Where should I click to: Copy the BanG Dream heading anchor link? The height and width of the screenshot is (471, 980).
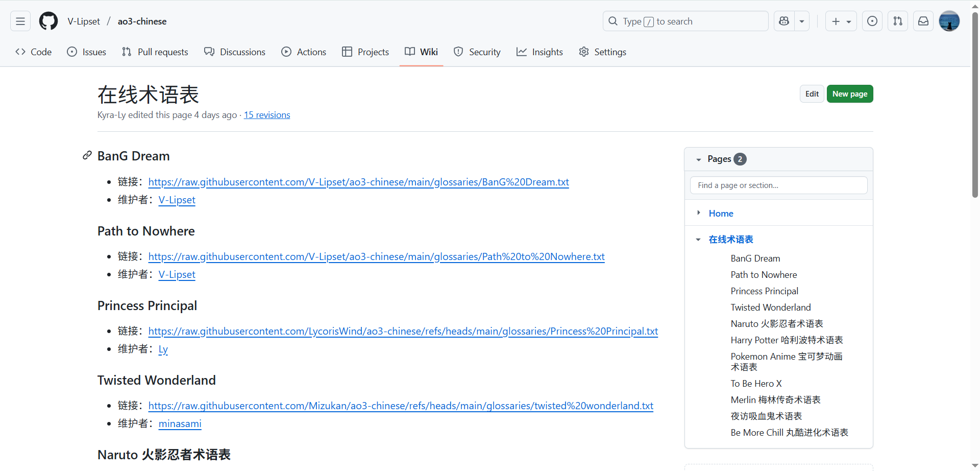(x=87, y=156)
